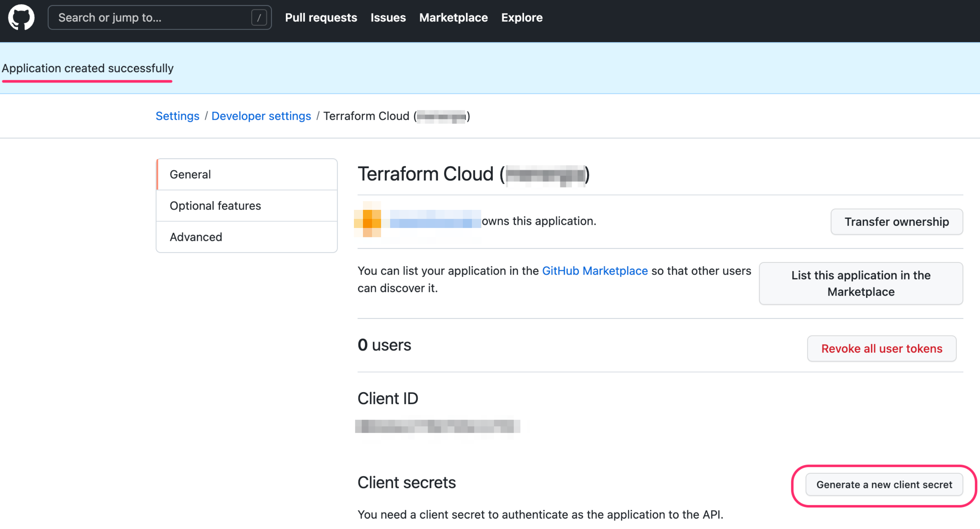The image size is (980, 529).
Task: Open Marketplace in top navigation
Action: pos(453,17)
